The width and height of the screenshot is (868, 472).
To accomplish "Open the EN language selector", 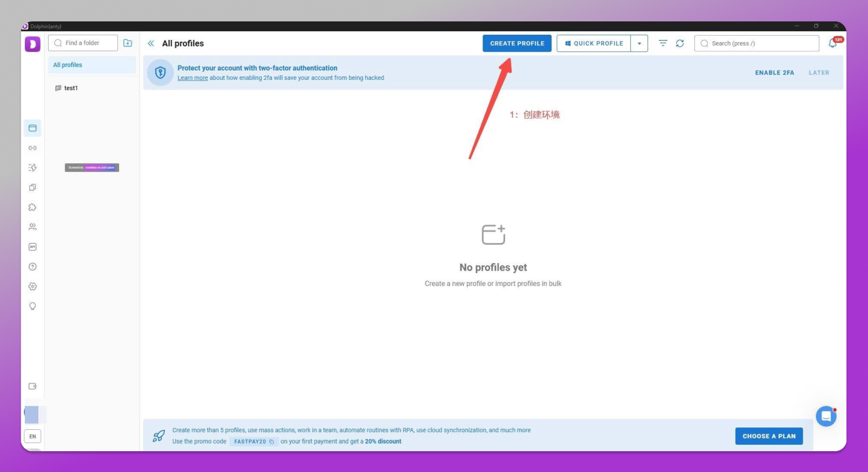I will (x=32, y=437).
